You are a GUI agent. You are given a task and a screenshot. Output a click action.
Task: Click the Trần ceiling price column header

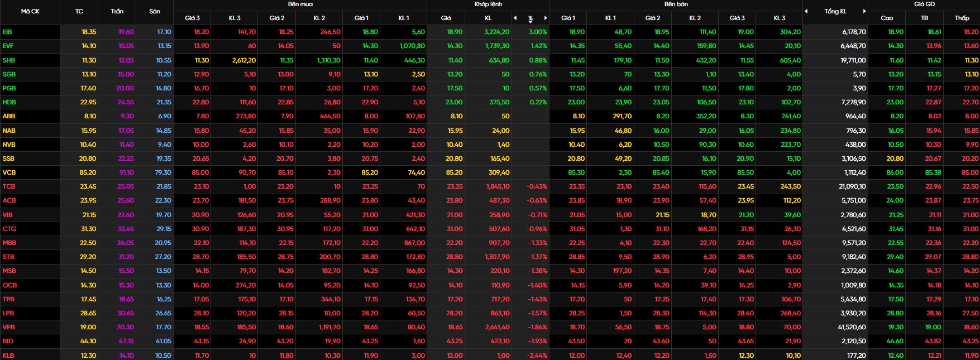point(117,11)
